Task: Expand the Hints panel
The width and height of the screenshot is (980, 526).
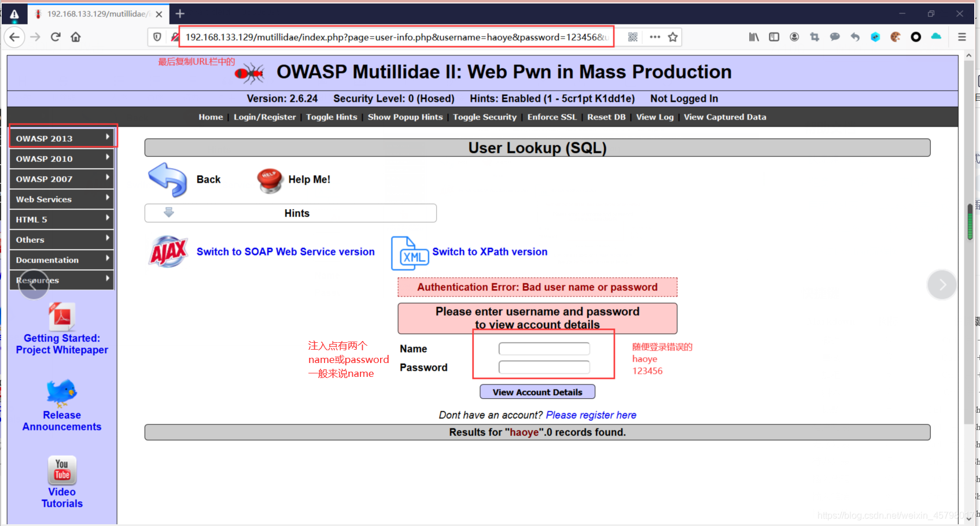Action: pos(290,213)
